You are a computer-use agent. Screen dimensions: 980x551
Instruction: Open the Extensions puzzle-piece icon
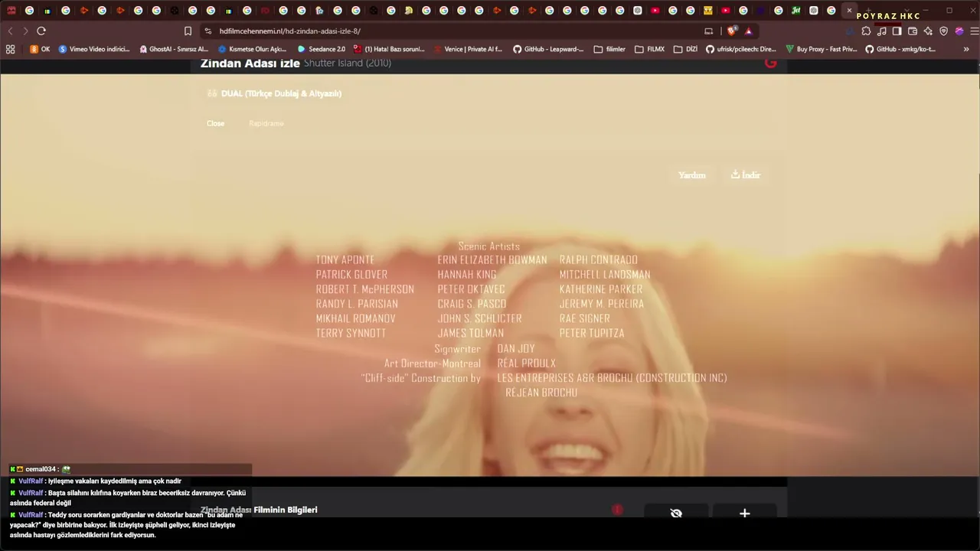coord(866,31)
